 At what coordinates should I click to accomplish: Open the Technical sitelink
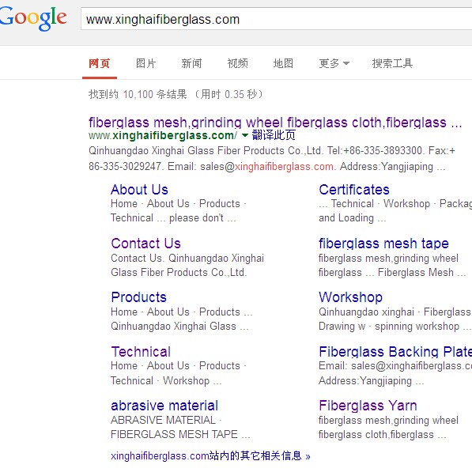[141, 352]
